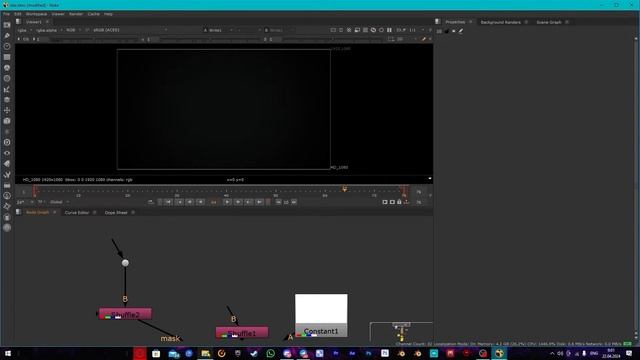640x360 pixels.
Task: Open the Color nodes toolbar menu
Action: [x=7, y=68]
